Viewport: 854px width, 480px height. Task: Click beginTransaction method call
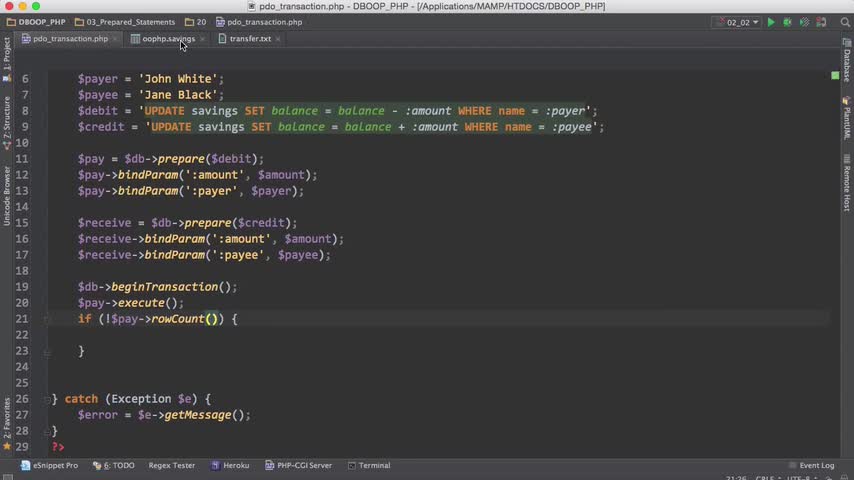tap(164, 287)
